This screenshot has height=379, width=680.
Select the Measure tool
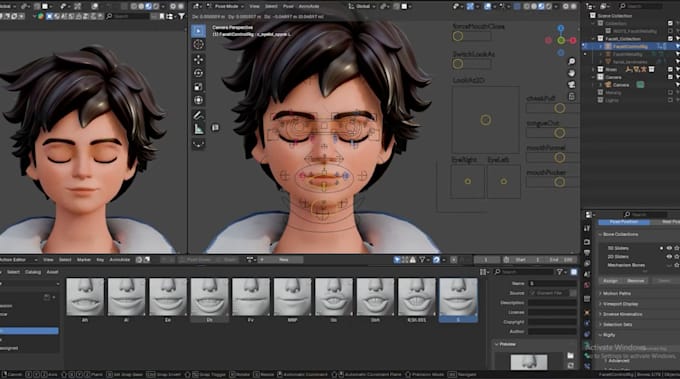pyautogui.click(x=199, y=128)
